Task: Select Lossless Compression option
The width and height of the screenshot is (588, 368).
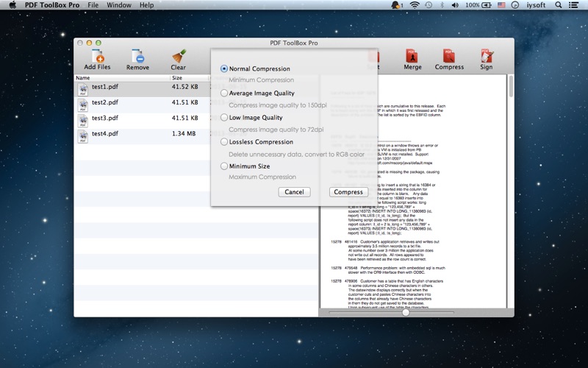Action: pos(224,141)
